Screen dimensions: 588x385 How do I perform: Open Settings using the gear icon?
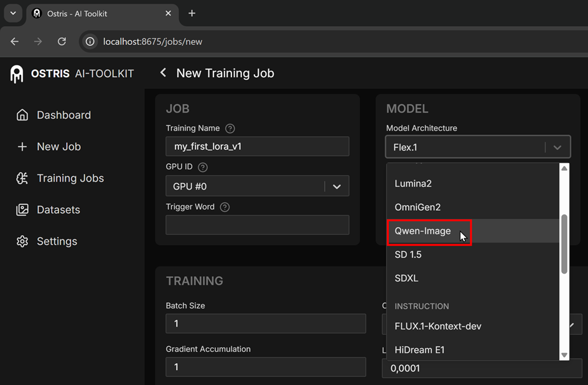pyautogui.click(x=22, y=241)
